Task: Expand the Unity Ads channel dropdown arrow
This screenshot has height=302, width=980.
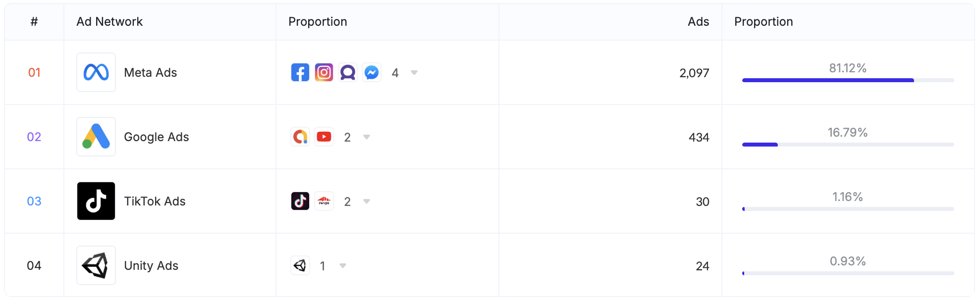Action: 343,266
